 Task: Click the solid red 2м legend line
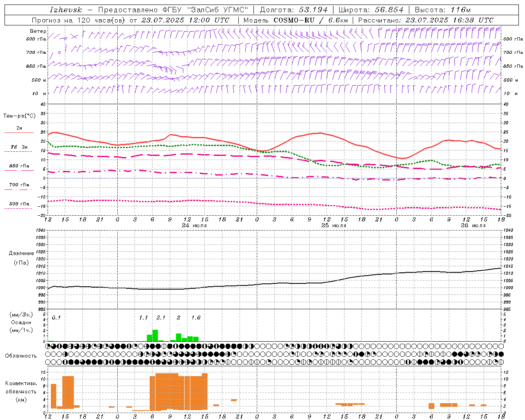point(19,133)
